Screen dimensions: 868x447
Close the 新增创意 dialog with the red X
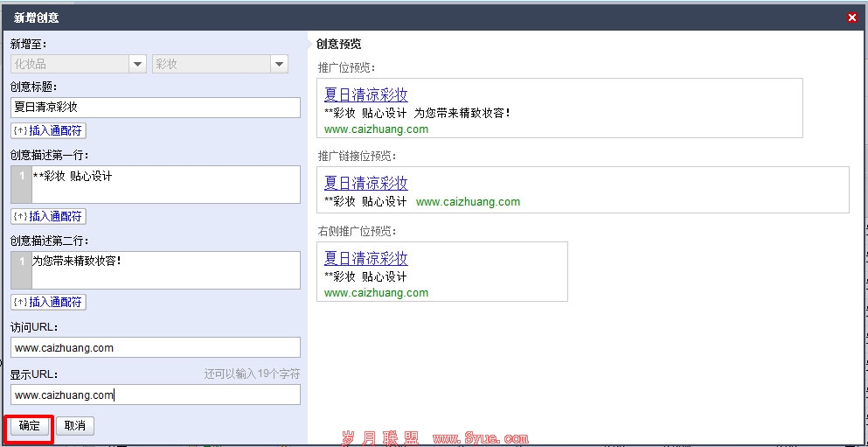click(852, 17)
